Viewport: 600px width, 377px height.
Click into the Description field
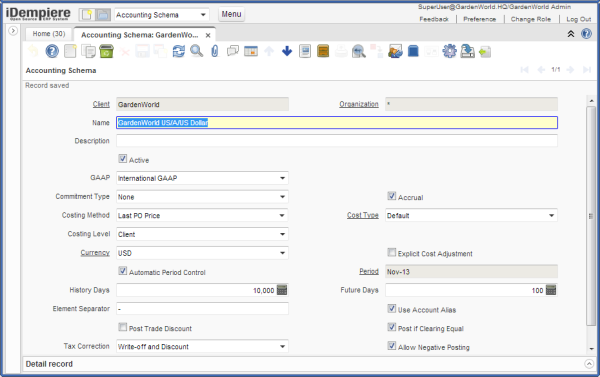(337, 141)
